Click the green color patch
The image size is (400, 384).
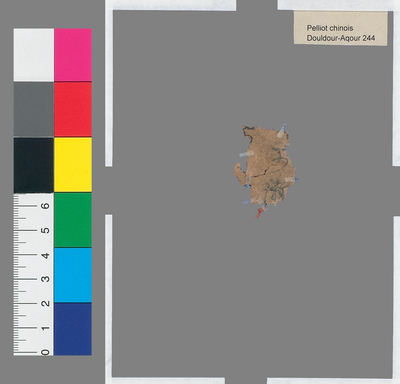(x=73, y=220)
